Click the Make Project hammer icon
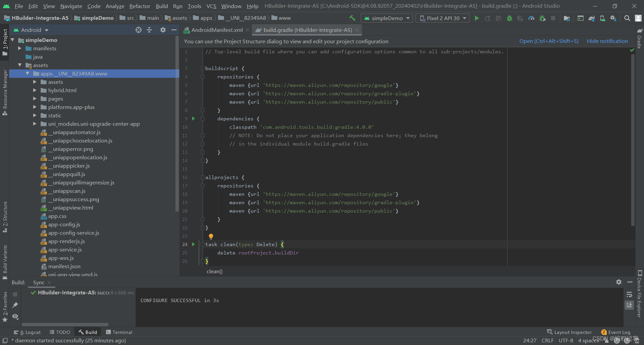This screenshot has height=345, width=644. (352, 18)
